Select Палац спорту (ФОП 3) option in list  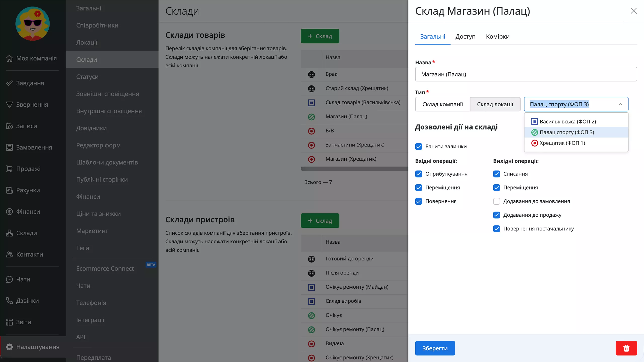[x=576, y=132]
